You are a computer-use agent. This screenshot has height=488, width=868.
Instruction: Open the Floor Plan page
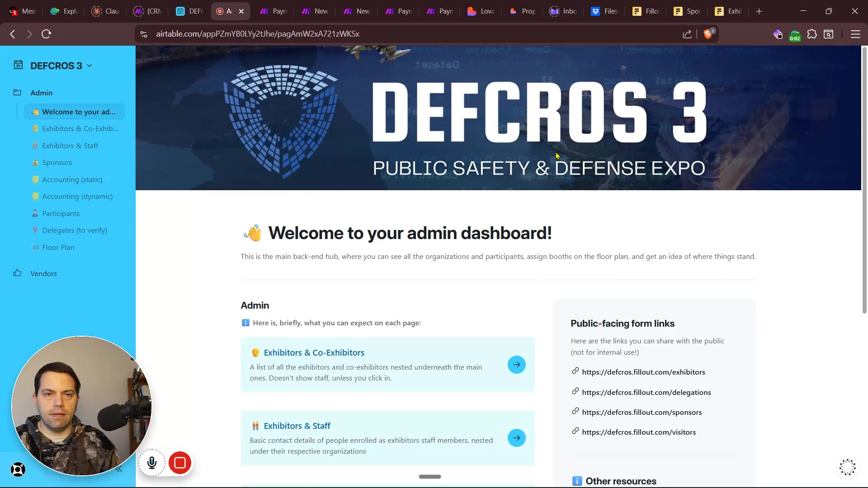58,247
